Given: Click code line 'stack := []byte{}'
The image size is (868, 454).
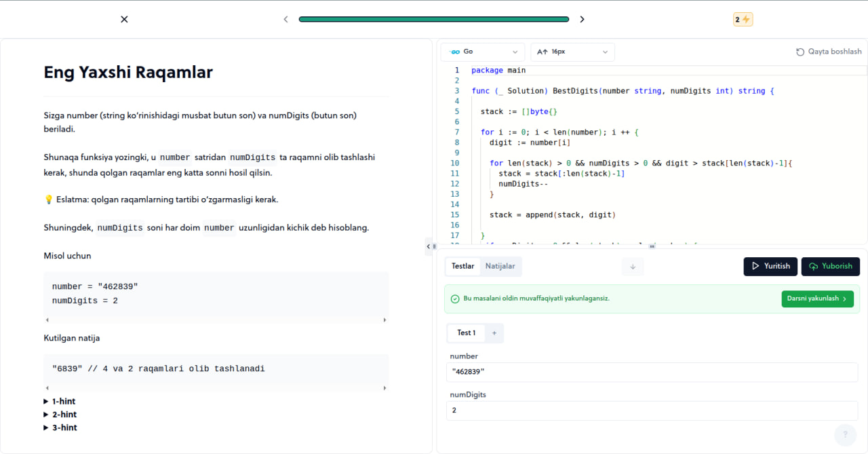Looking at the screenshot, I should 519,111.
